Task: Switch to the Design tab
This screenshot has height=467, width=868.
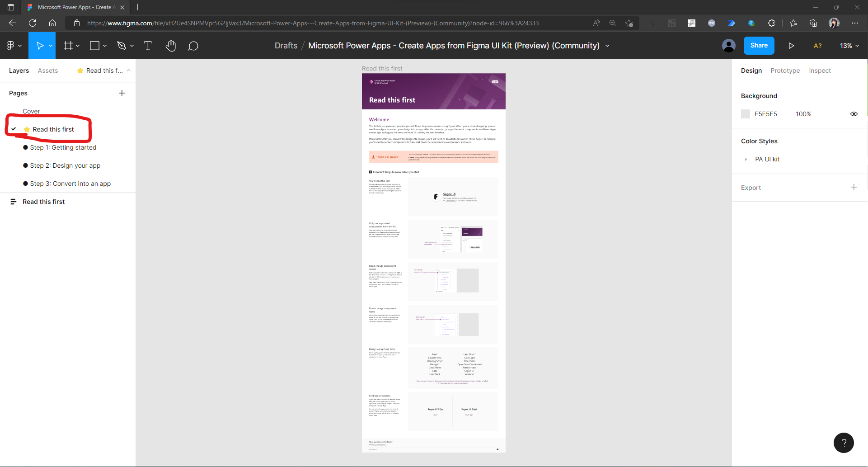Action: click(x=751, y=71)
